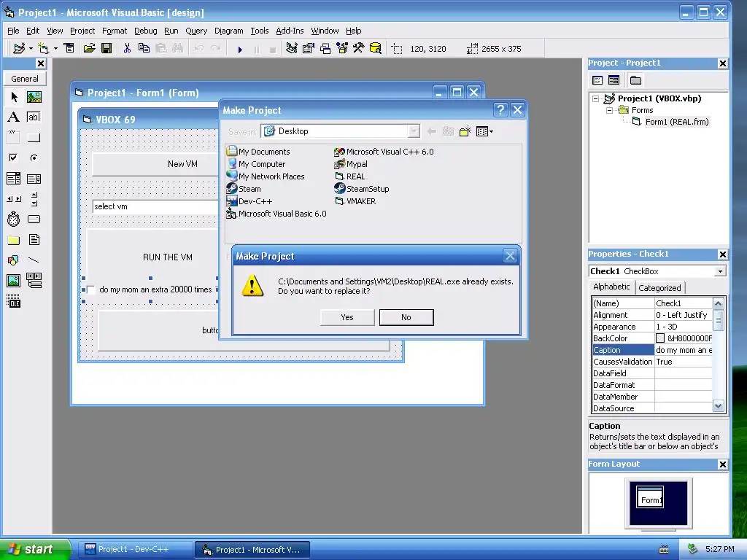Select the OptionButton tool in toolbox

coord(34,157)
